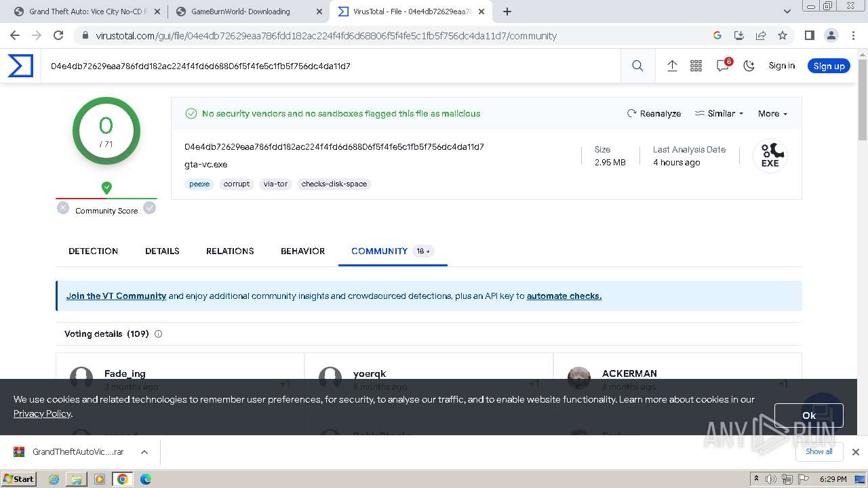Click the Google icon in address bar
The image size is (868, 488).
[x=717, y=35]
